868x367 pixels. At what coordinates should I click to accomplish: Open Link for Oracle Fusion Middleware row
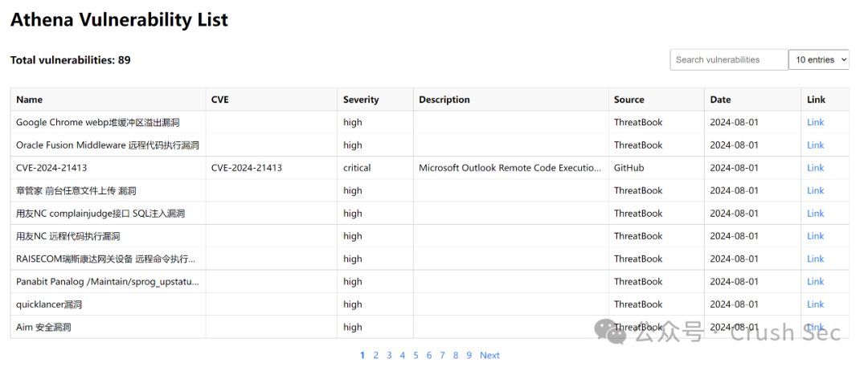[x=816, y=145]
